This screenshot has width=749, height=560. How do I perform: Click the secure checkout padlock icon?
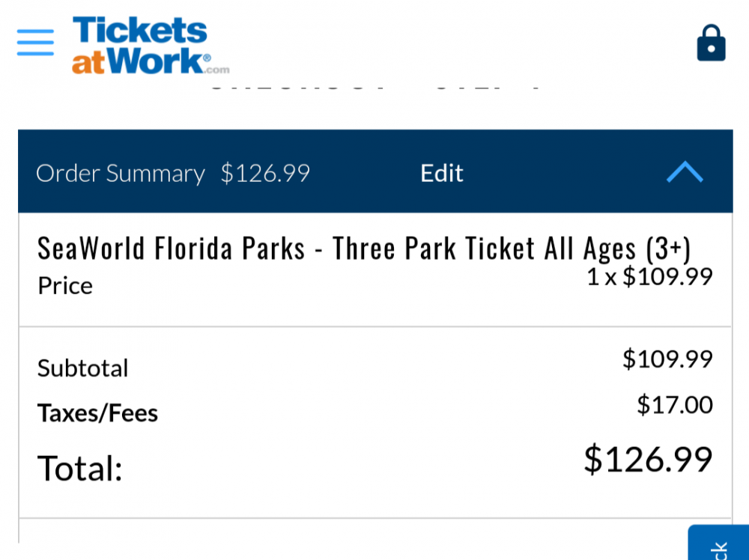[x=711, y=43]
